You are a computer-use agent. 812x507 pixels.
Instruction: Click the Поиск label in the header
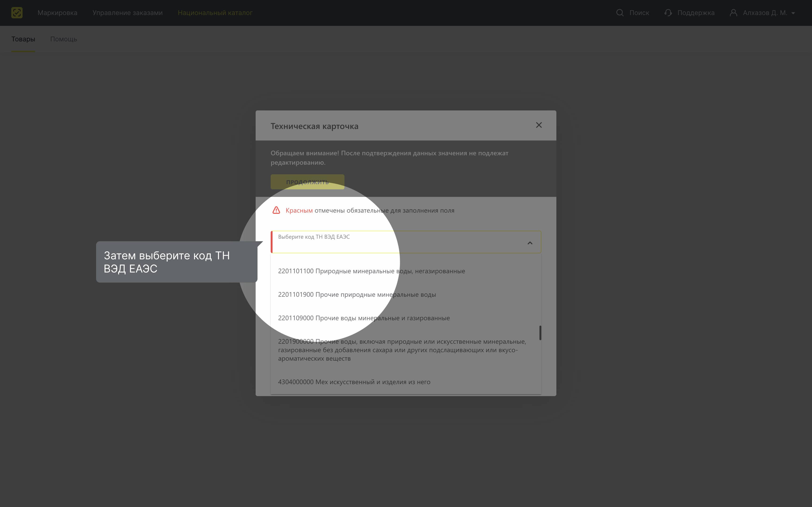pyautogui.click(x=639, y=13)
